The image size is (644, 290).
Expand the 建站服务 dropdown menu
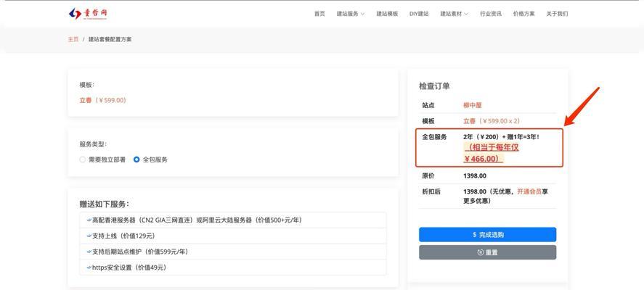pos(351,14)
